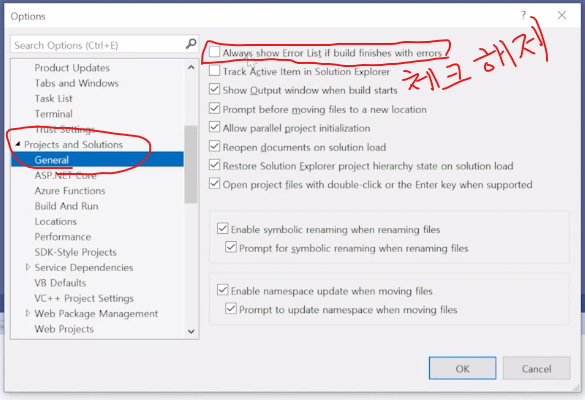The height and width of the screenshot is (400, 585).
Task: Click the options tree scrollbar thumb
Action: tap(191, 165)
